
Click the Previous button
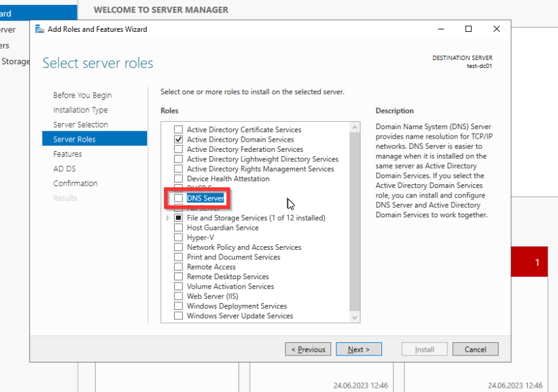pos(308,349)
